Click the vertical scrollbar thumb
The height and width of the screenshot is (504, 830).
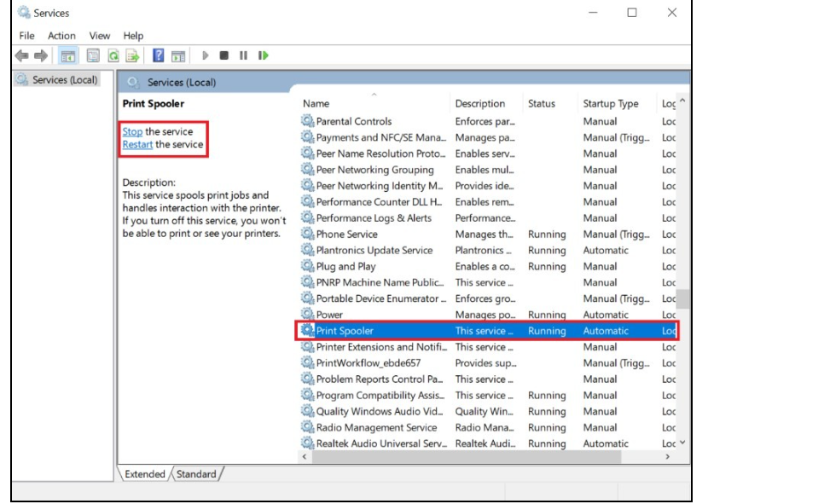click(682, 299)
